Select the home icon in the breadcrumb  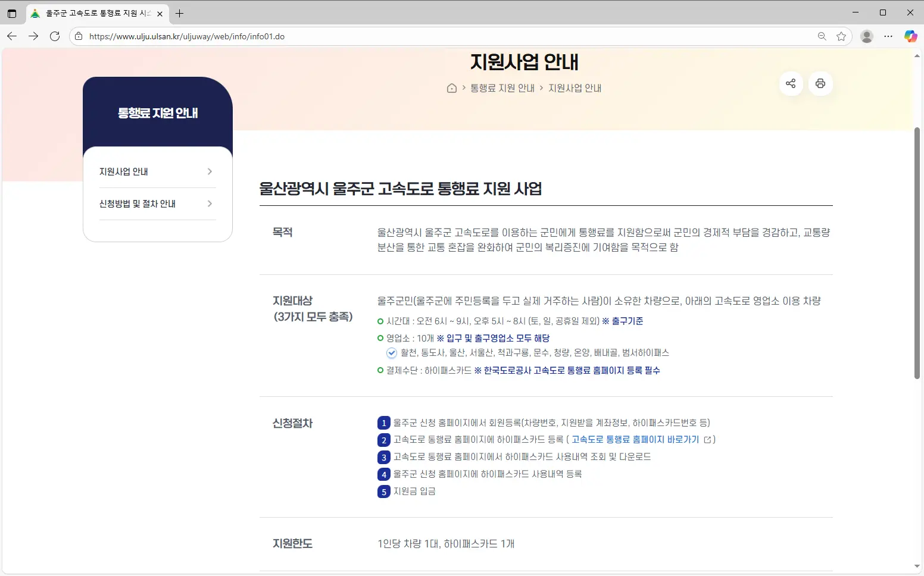coord(452,87)
